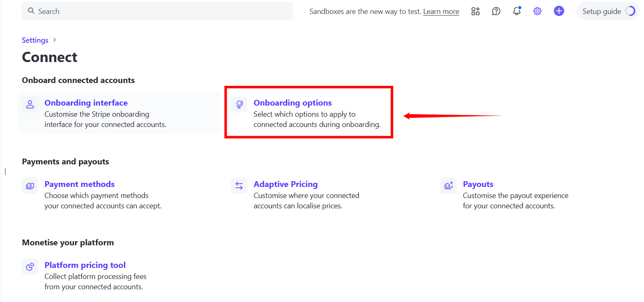Open the Payouts settings link

pyautogui.click(x=478, y=184)
